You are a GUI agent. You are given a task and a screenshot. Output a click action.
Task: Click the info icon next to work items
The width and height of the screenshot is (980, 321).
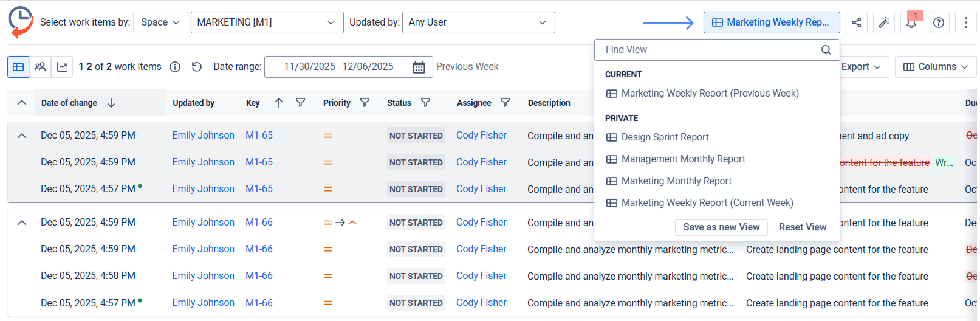[x=175, y=67]
